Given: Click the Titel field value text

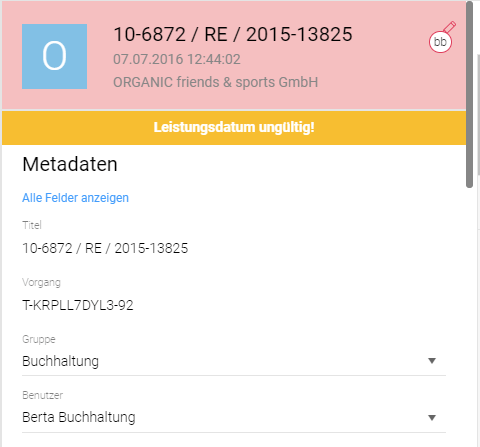Looking at the screenshot, I should point(105,248).
